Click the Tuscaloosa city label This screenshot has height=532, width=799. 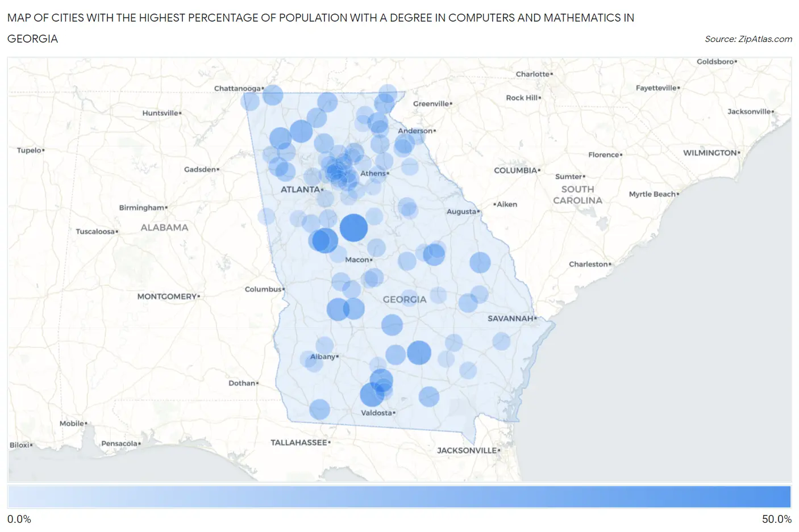[x=95, y=232]
